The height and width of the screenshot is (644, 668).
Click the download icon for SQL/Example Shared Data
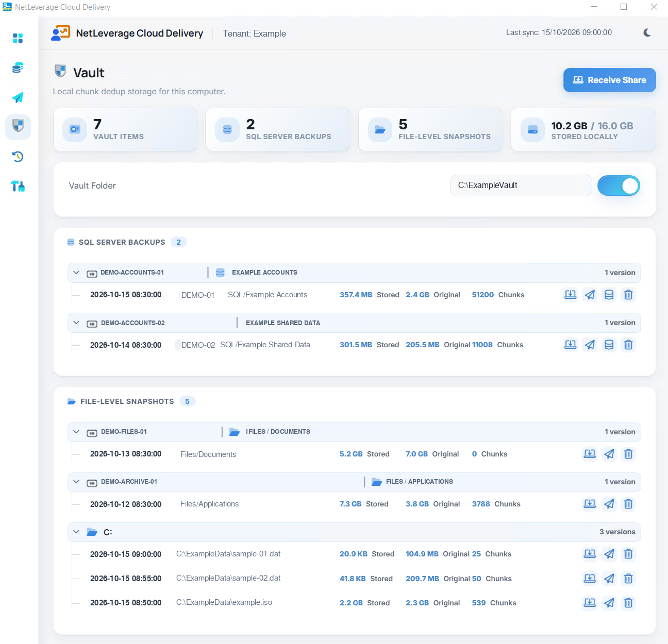coord(571,345)
